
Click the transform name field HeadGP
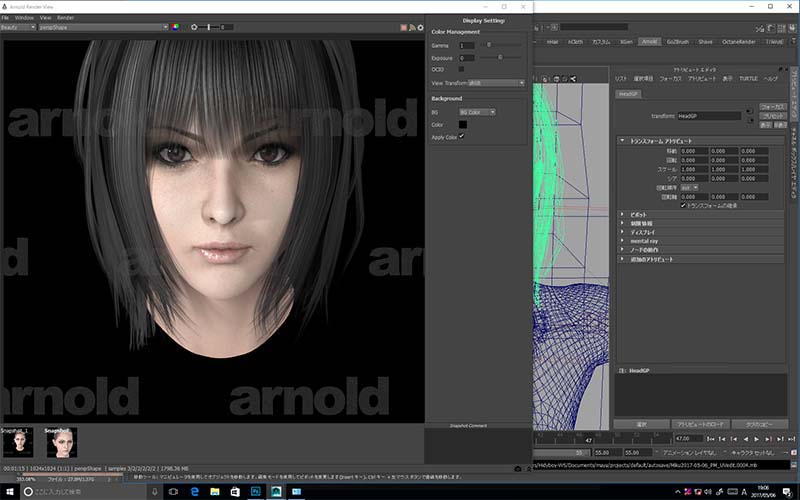click(709, 116)
